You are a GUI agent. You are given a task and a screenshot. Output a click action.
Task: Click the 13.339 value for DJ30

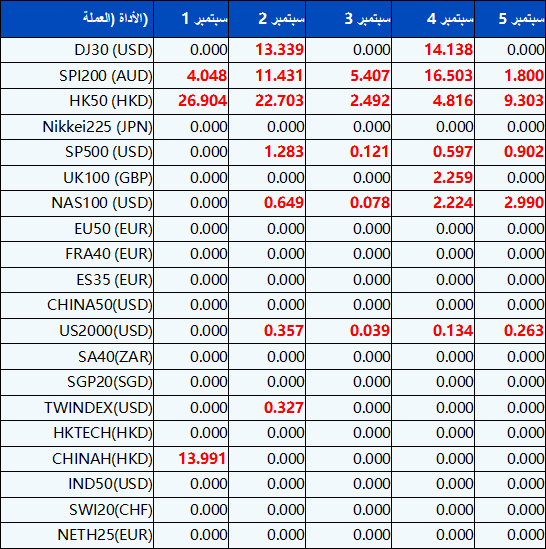pos(279,50)
